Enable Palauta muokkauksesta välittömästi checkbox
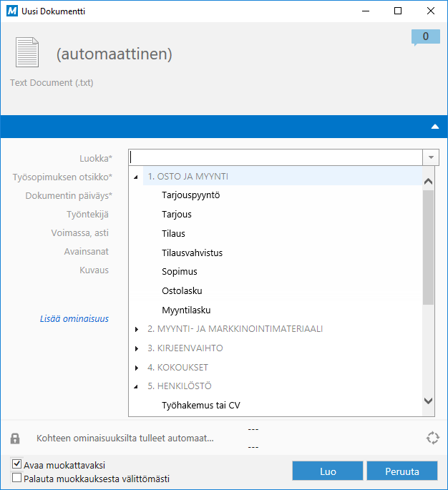The image size is (448, 490). 17,478
